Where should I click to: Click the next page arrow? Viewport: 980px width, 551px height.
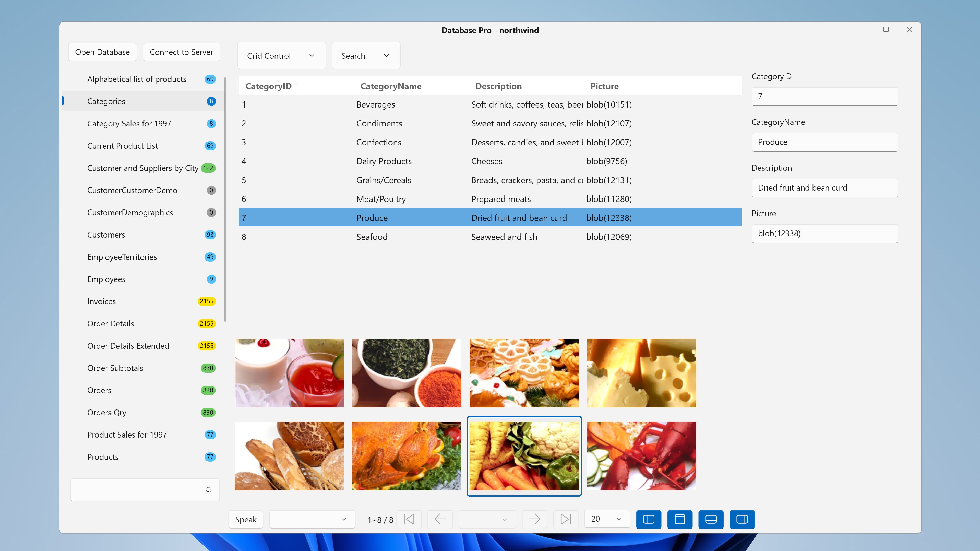(534, 519)
